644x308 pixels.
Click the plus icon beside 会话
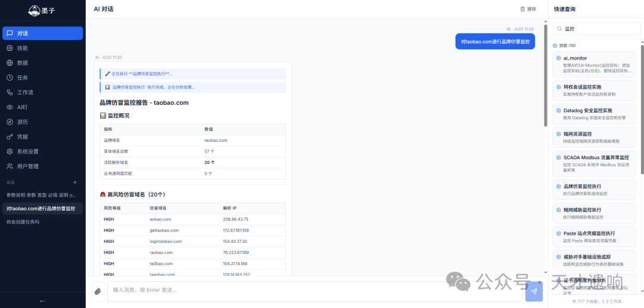[x=75, y=182]
